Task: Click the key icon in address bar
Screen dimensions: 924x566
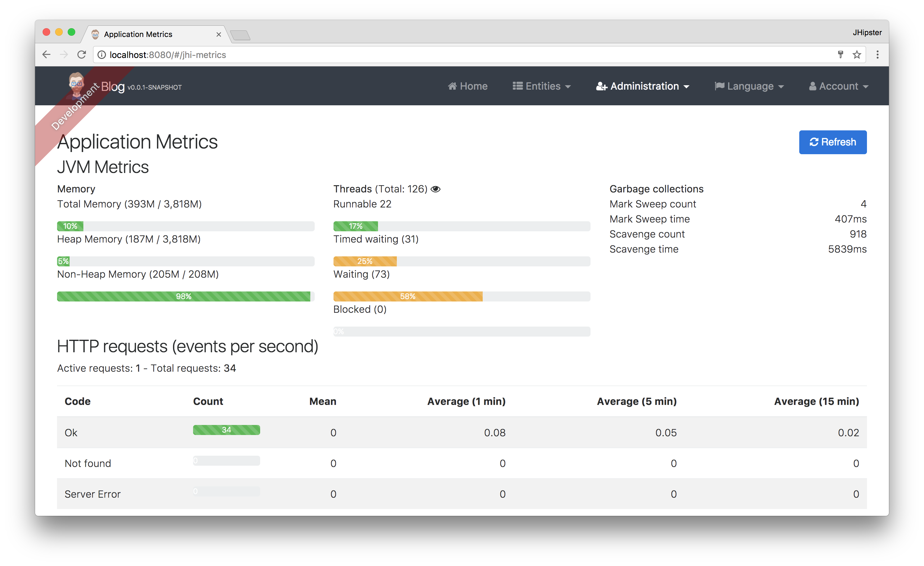Action: click(840, 55)
